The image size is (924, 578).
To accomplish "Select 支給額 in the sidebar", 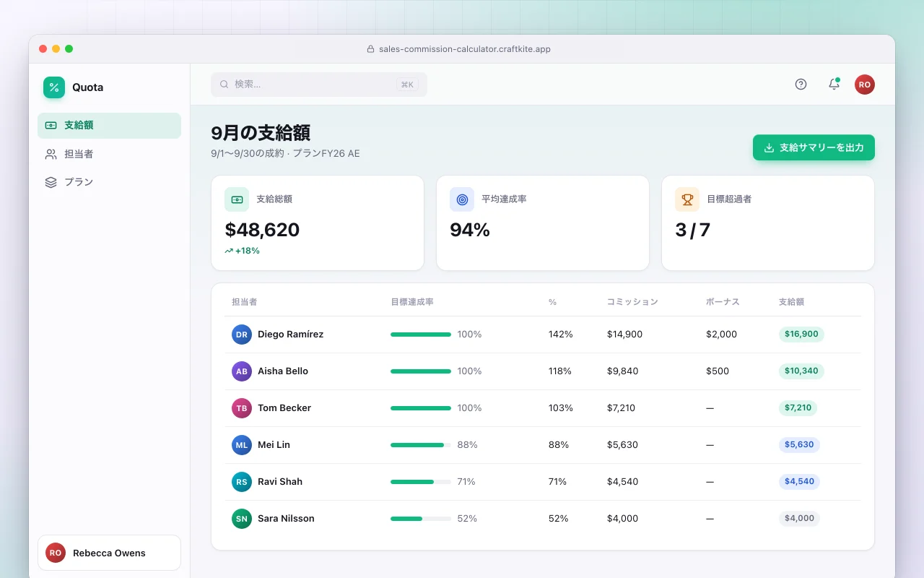I will (109, 126).
